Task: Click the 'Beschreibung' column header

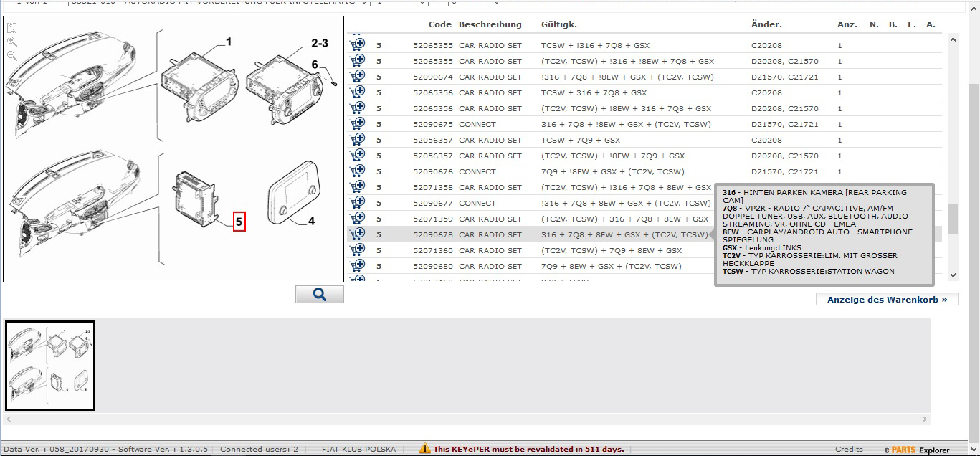Action: click(490, 24)
